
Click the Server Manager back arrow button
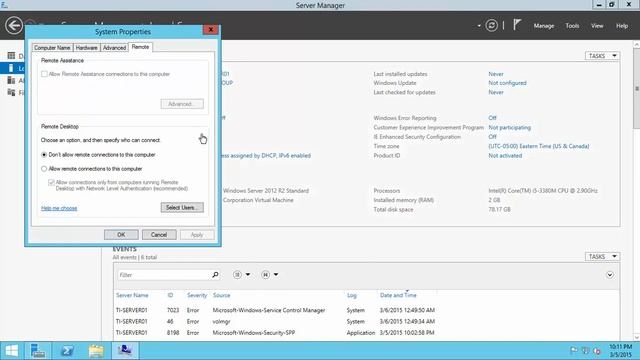(14, 26)
